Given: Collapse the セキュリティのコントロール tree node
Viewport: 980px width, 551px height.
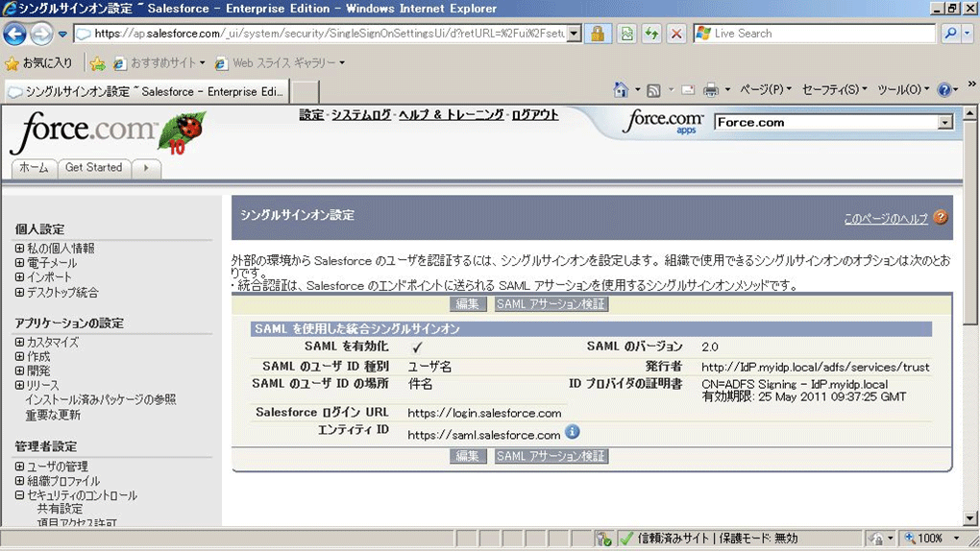Looking at the screenshot, I should (x=19, y=494).
